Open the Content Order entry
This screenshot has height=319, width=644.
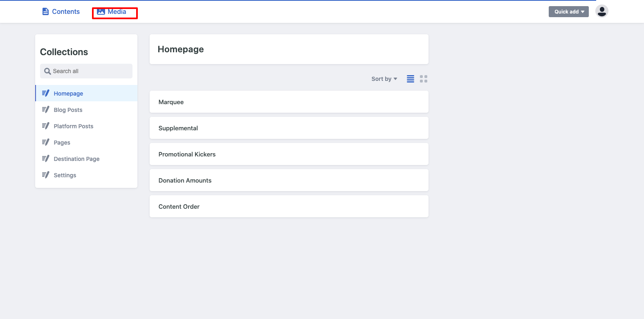click(289, 206)
